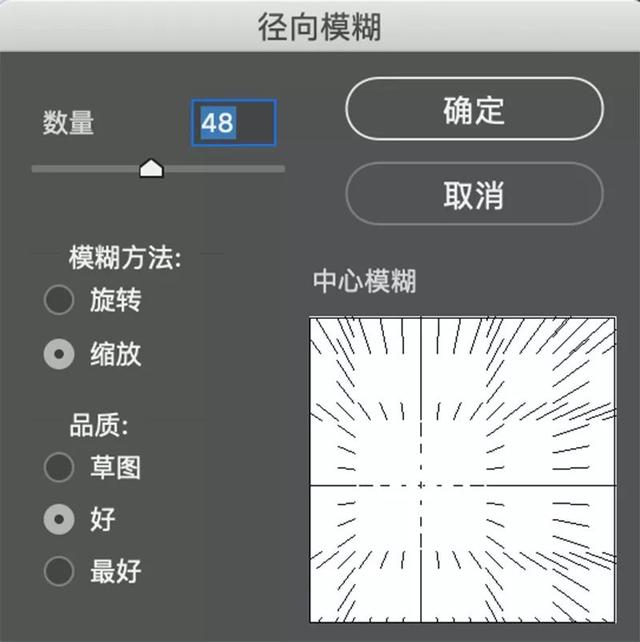Choose 草图 quality option

click(59, 467)
